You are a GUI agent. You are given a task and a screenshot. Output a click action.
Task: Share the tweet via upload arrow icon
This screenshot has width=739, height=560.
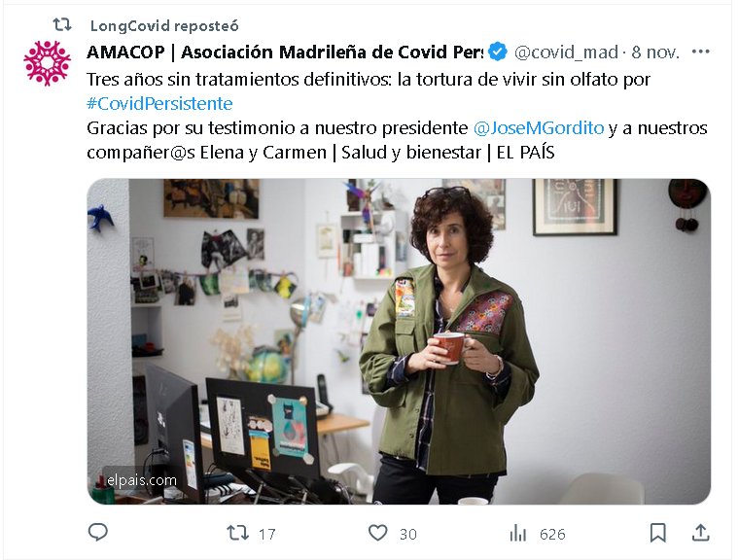[x=701, y=533]
